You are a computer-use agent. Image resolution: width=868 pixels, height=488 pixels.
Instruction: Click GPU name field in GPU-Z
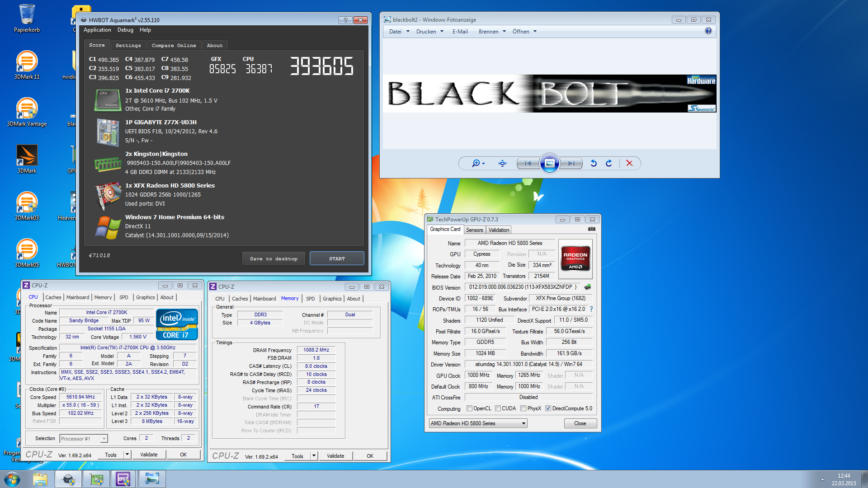(510, 243)
